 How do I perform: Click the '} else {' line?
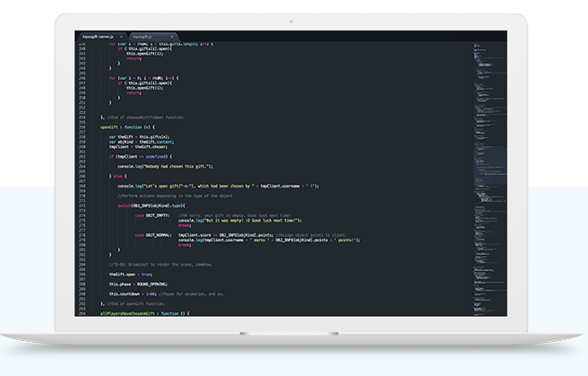tap(117, 176)
